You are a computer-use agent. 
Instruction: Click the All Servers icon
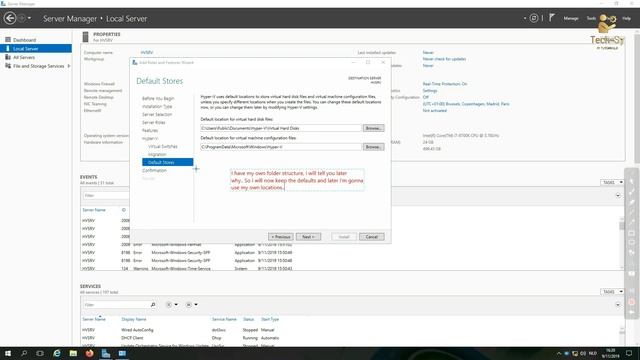click(x=8, y=57)
